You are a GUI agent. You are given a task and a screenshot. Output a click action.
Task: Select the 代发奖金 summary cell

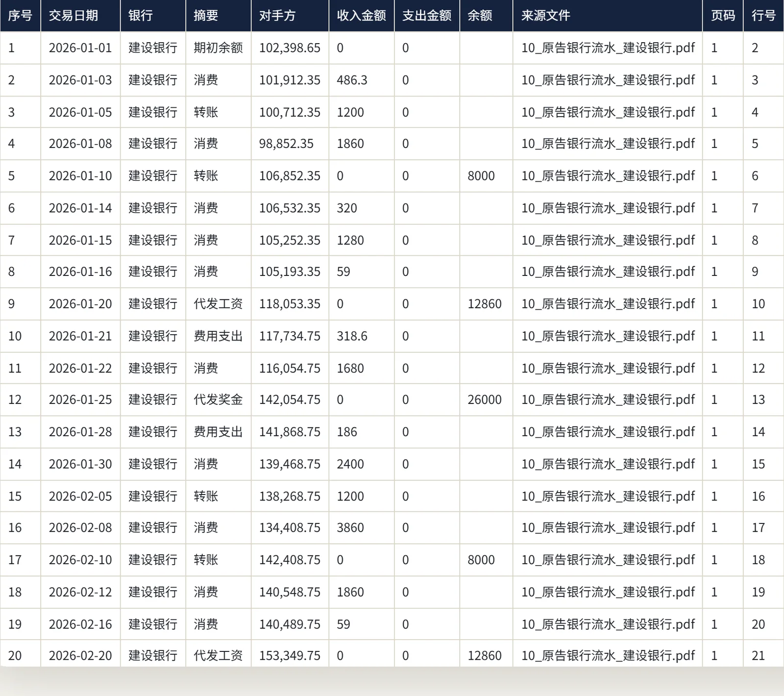point(218,399)
